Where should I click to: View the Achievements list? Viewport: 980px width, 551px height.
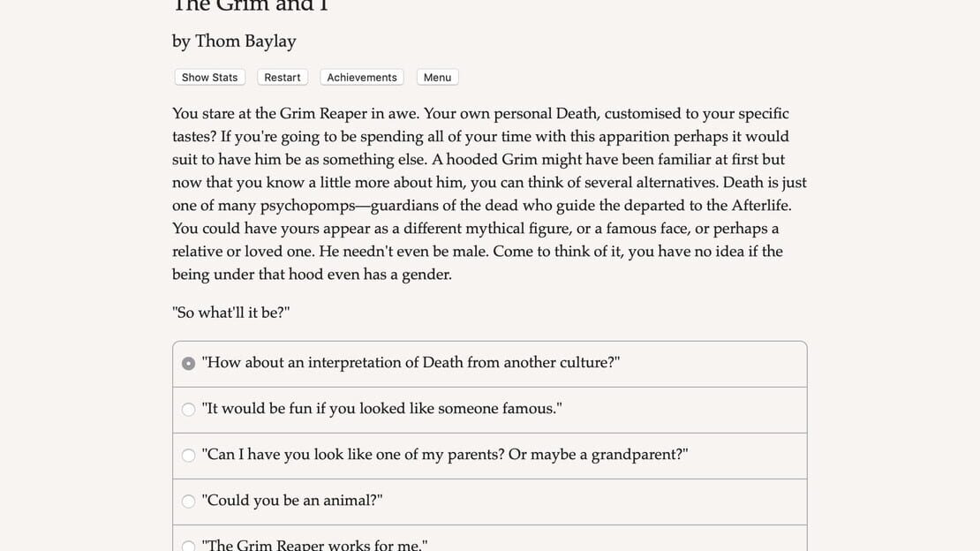point(362,78)
